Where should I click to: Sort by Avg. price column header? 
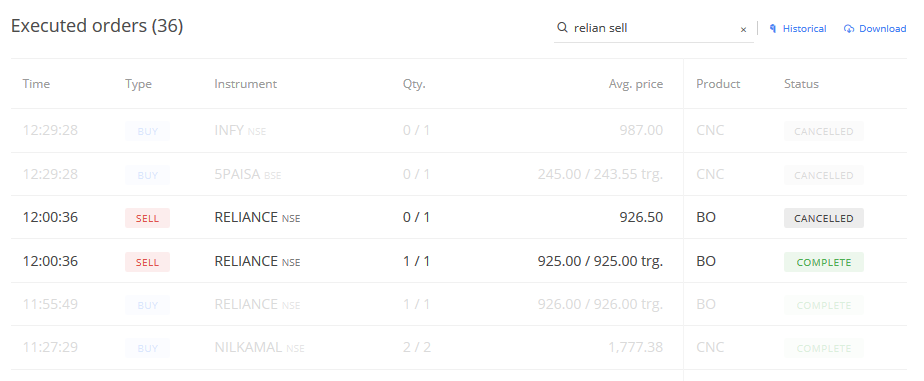[x=636, y=84]
